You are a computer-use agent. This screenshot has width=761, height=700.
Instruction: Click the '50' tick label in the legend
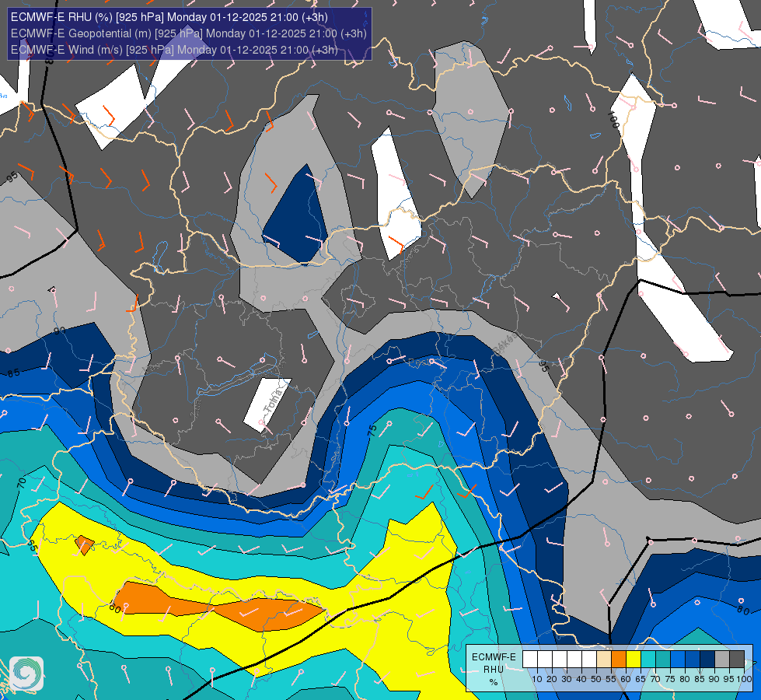(x=596, y=679)
